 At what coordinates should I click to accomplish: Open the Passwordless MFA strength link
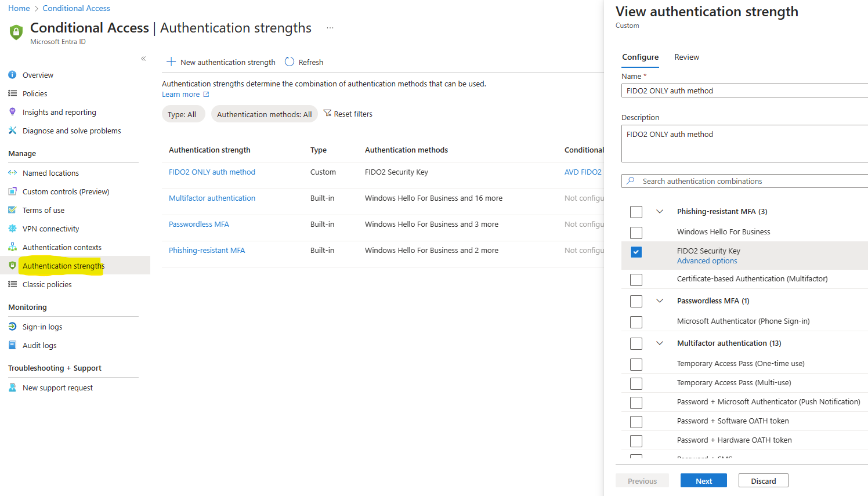pos(199,225)
